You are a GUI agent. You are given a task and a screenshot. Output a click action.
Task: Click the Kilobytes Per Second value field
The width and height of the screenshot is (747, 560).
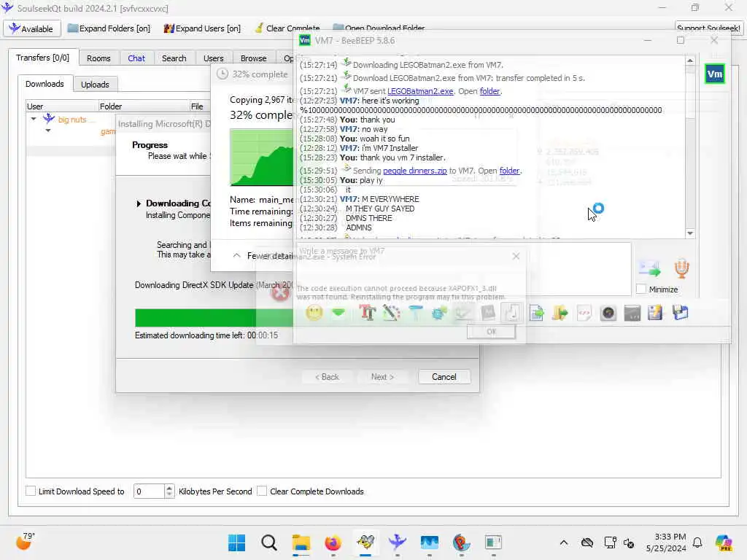149,491
